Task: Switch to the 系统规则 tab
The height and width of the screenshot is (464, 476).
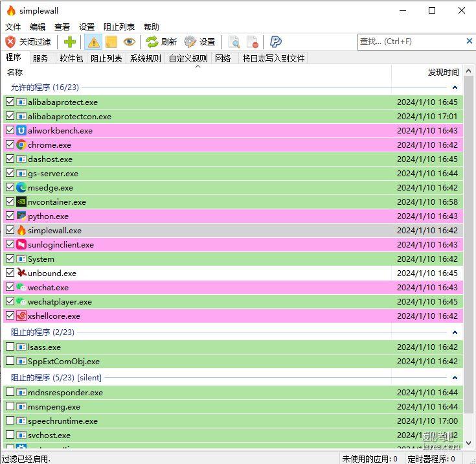Action: click(x=146, y=58)
